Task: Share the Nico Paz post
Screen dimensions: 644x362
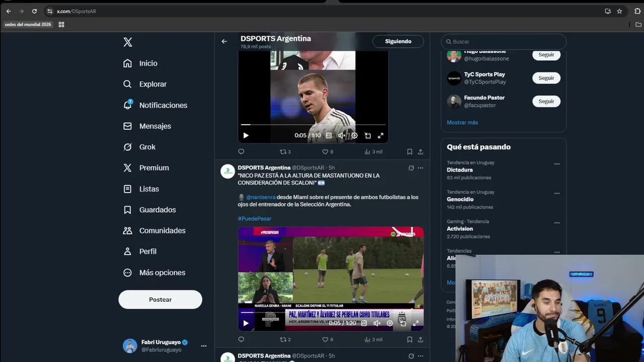Action: (x=421, y=339)
